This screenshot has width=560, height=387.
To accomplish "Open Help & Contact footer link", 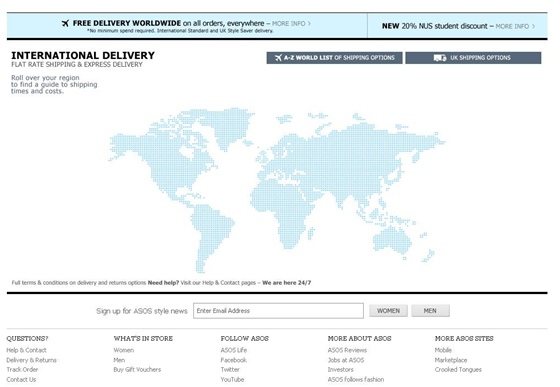I will coord(26,350).
